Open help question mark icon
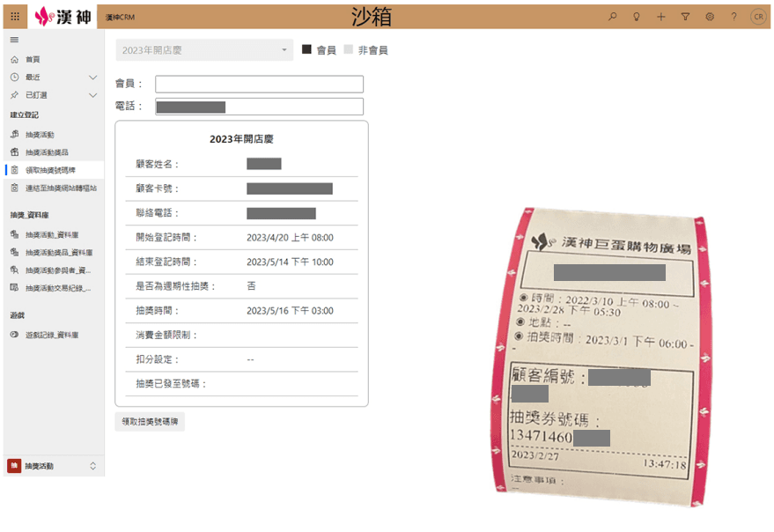 [x=734, y=17]
